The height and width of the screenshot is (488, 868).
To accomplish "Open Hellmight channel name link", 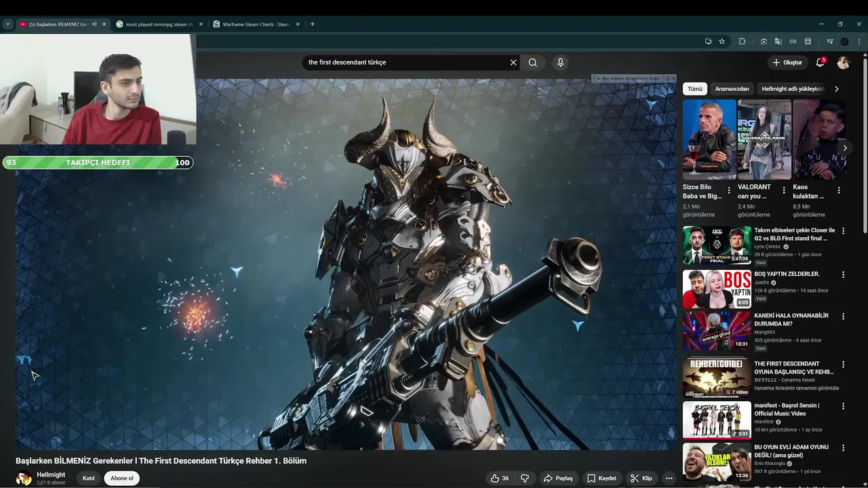I will click(x=51, y=474).
